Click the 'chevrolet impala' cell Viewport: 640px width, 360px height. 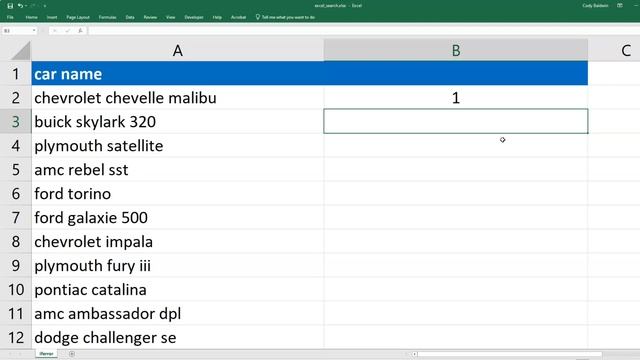point(178,242)
